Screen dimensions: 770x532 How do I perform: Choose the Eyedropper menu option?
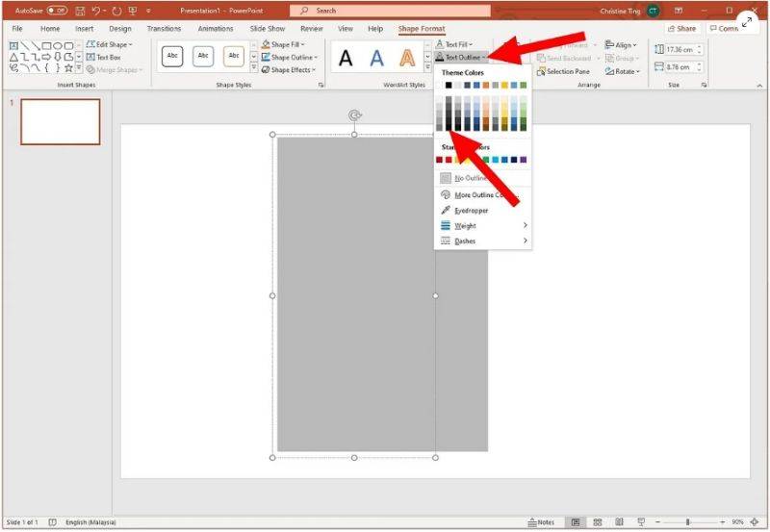tap(482, 210)
